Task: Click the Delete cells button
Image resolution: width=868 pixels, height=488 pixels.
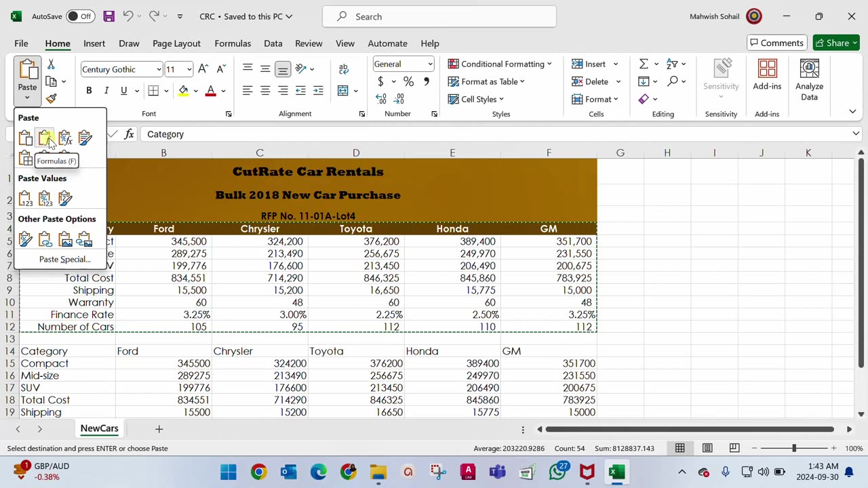Action: (x=590, y=81)
